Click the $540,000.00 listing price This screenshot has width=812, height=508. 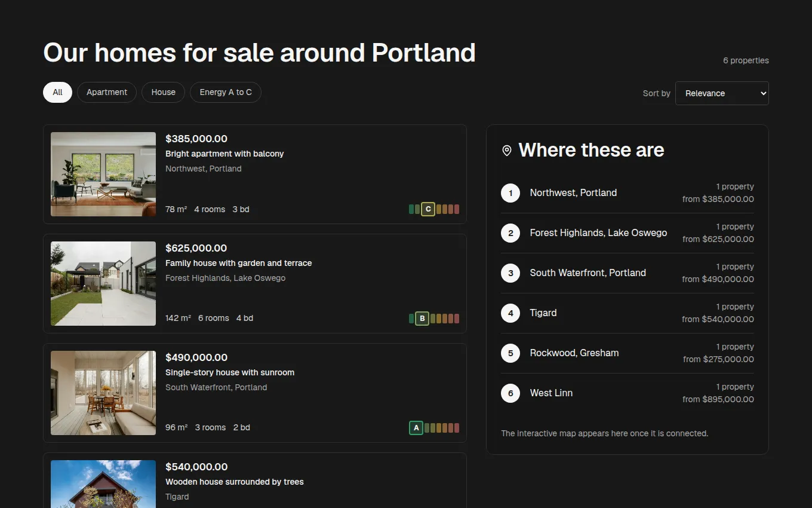click(x=196, y=467)
